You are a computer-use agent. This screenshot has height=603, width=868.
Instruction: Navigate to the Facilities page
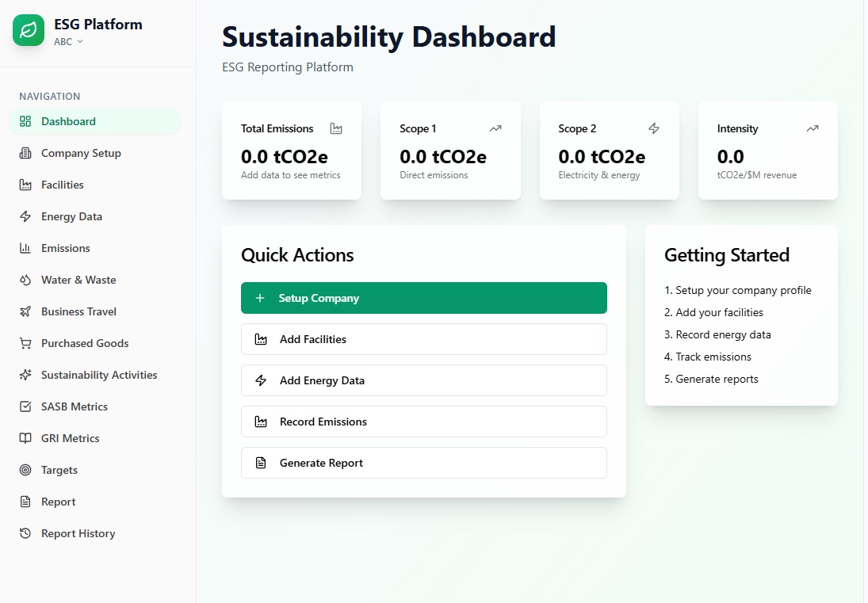coord(63,185)
